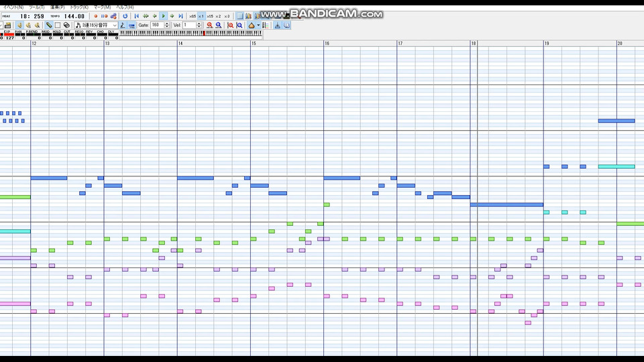The image size is (644, 362).
Task: Click the first red magnifier zoom icon
Action: (209, 25)
